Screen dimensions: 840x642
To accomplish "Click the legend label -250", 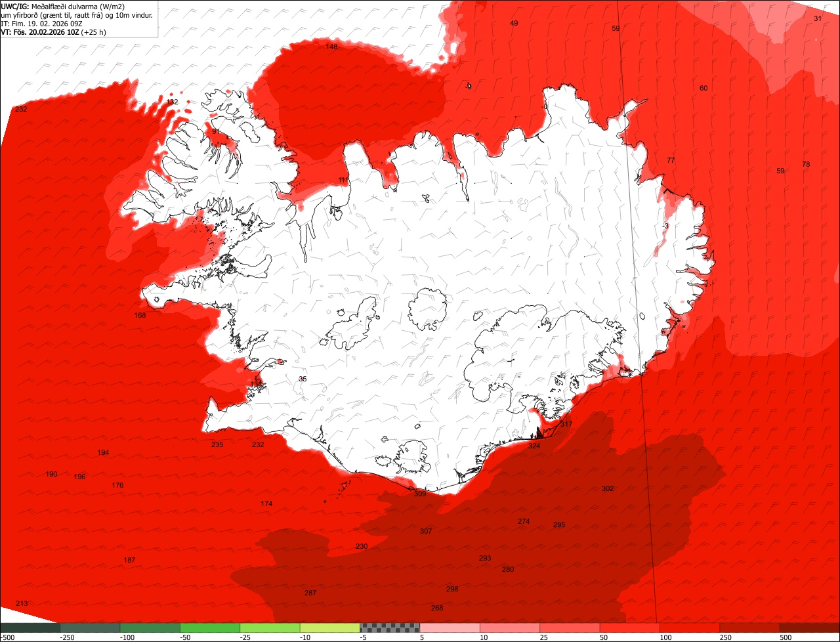I will [66, 637].
